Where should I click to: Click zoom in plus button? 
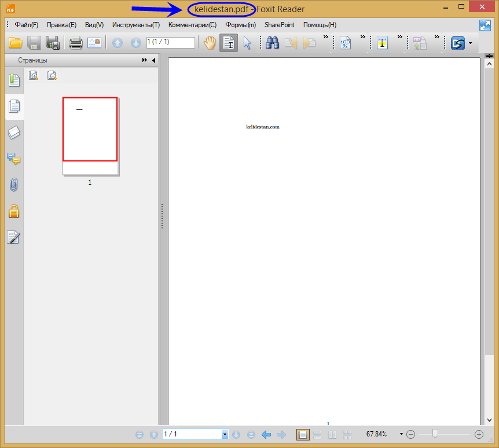point(479,434)
